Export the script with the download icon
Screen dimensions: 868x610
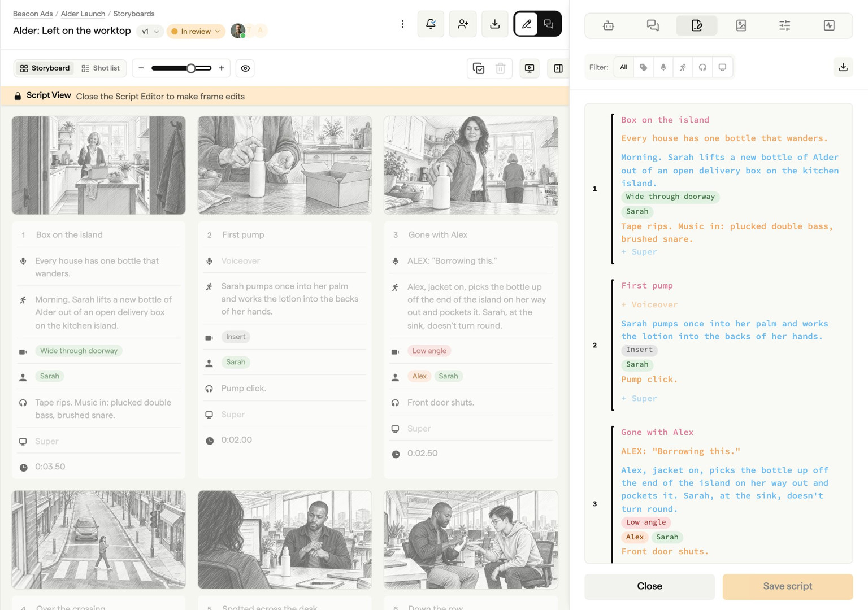click(843, 67)
